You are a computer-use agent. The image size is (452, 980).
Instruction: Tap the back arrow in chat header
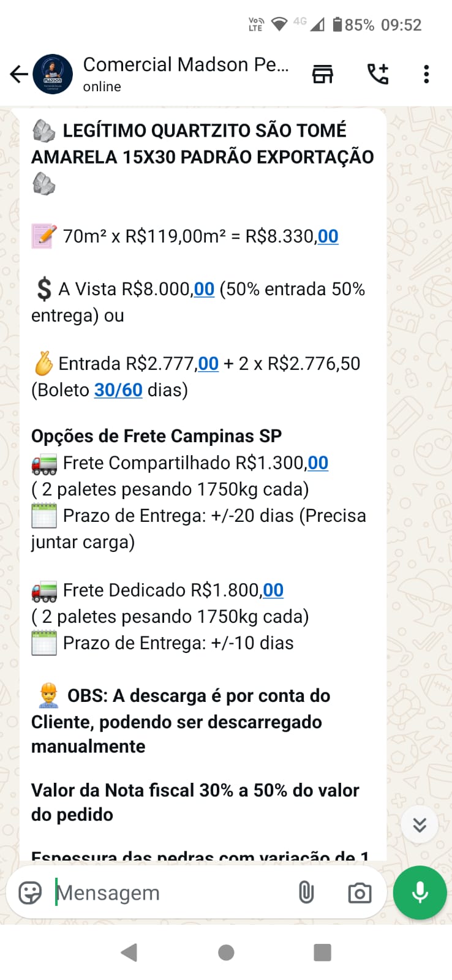pyautogui.click(x=18, y=74)
